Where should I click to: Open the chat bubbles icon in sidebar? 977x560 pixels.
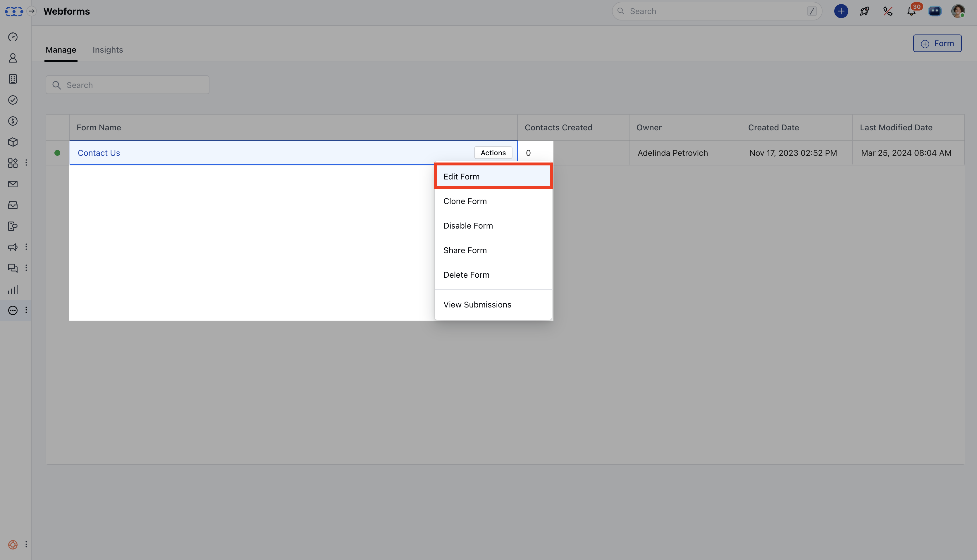coord(13,268)
